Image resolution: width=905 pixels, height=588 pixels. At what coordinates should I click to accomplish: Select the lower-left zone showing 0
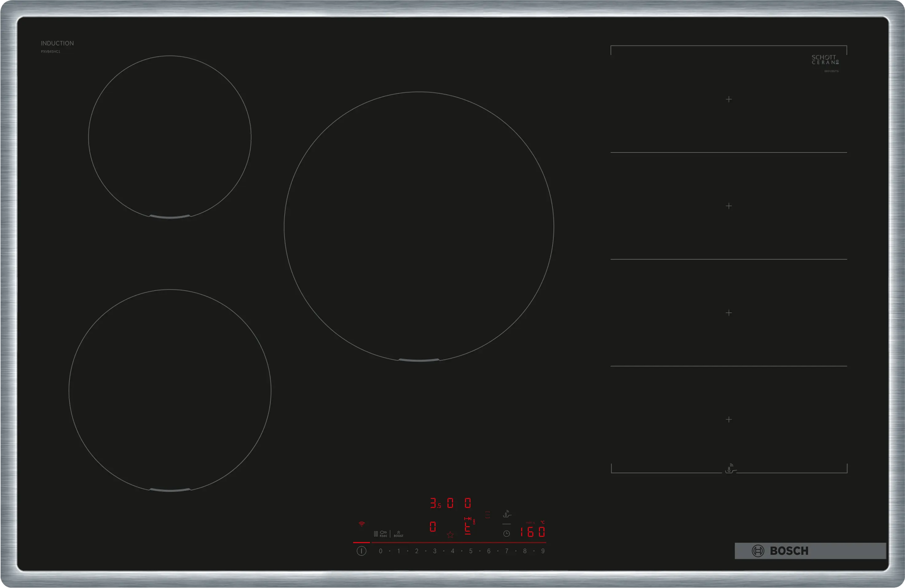point(432,527)
